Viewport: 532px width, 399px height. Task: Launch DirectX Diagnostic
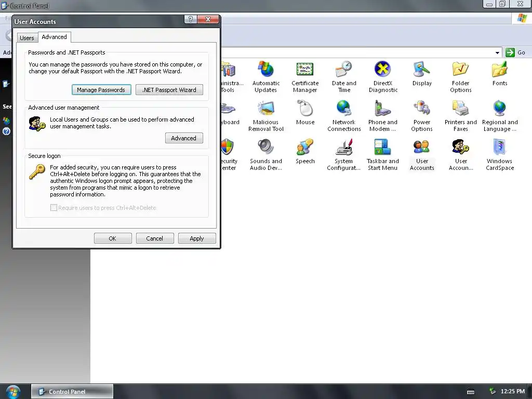383,77
